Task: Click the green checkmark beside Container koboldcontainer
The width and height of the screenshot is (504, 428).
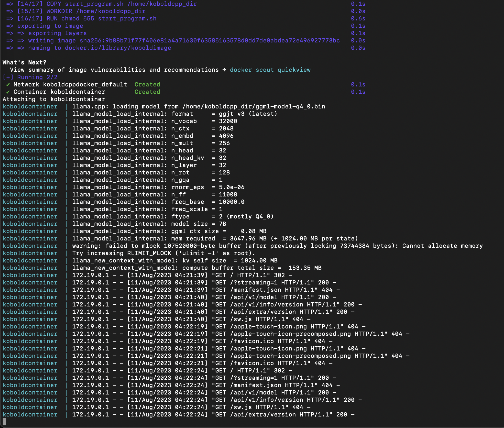Action: [8, 92]
